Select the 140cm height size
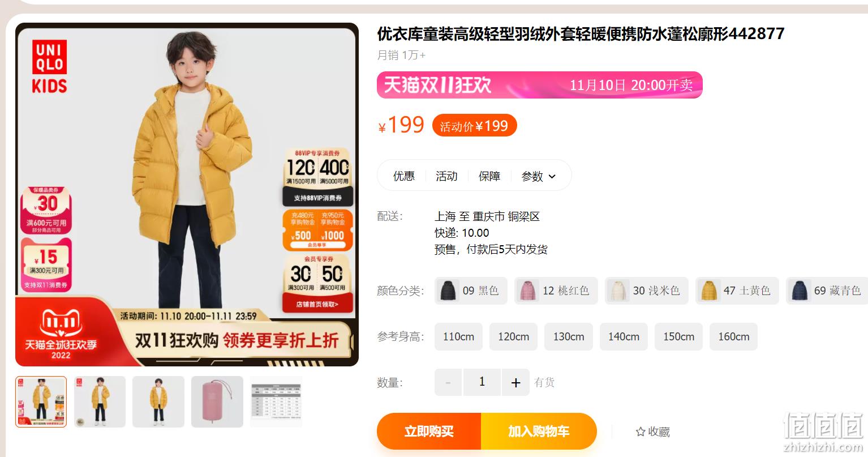 (624, 337)
